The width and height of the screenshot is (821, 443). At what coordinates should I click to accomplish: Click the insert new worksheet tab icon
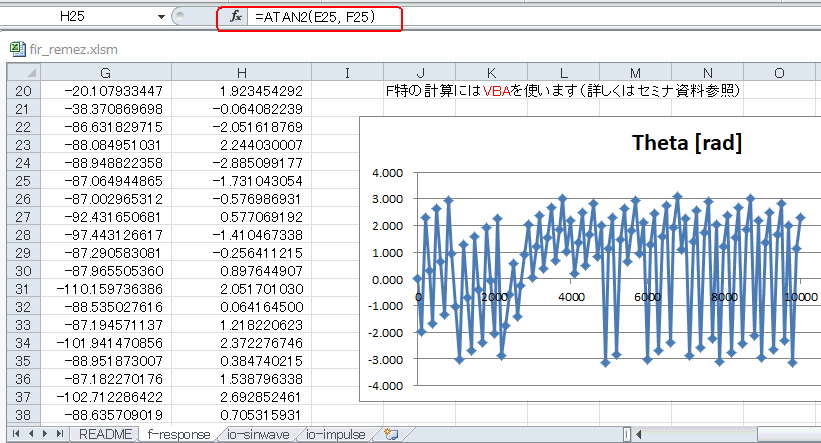coord(391,434)
